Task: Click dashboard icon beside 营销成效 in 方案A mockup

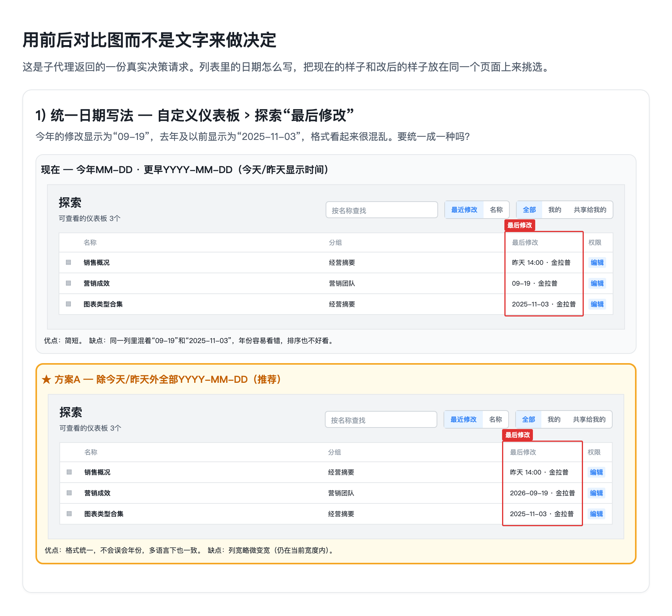Action: [69, 493]
